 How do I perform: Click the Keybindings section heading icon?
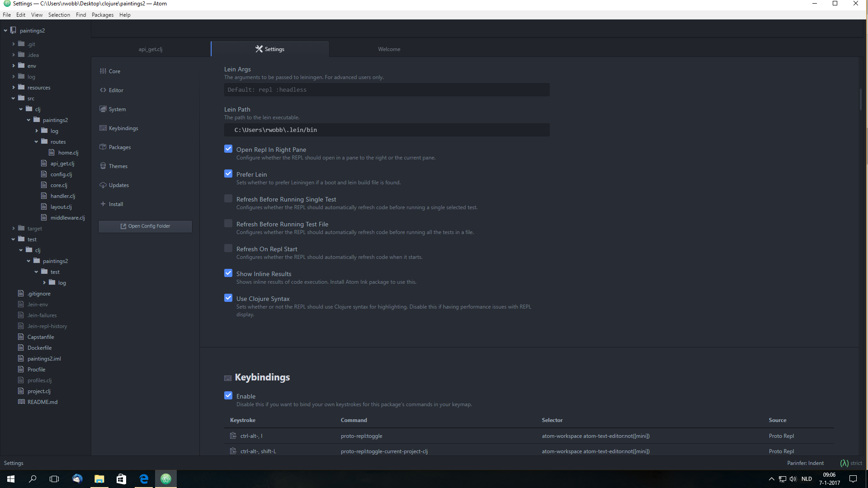point(228,378)
